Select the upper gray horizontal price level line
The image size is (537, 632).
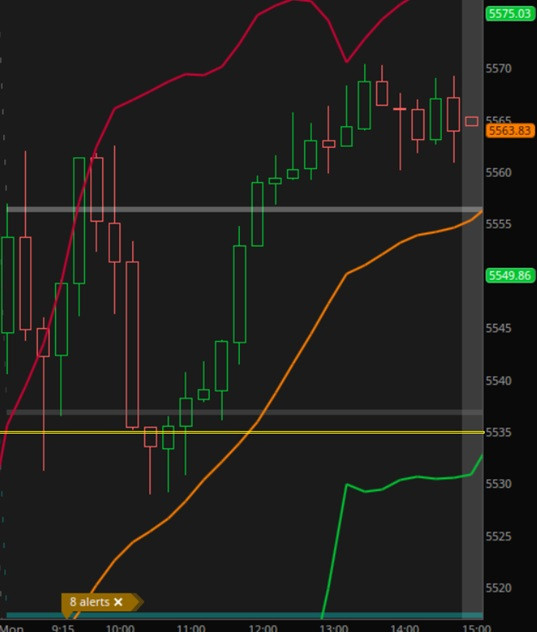[x=244, y=210]
